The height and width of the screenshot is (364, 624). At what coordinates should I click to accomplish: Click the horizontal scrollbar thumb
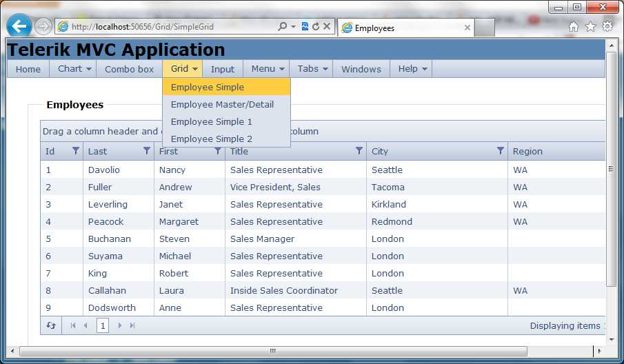click(x=273, y=351)
